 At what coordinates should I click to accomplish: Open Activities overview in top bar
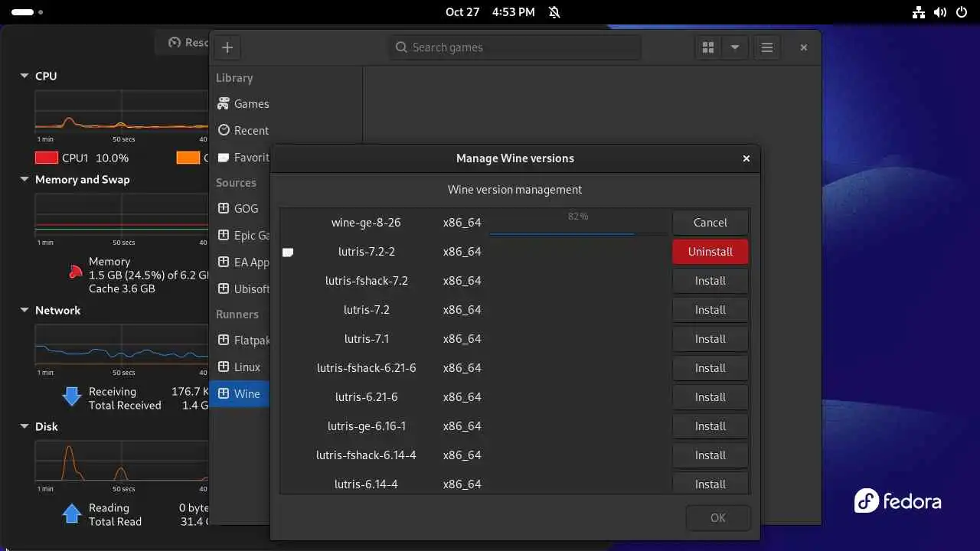(28, 12)
